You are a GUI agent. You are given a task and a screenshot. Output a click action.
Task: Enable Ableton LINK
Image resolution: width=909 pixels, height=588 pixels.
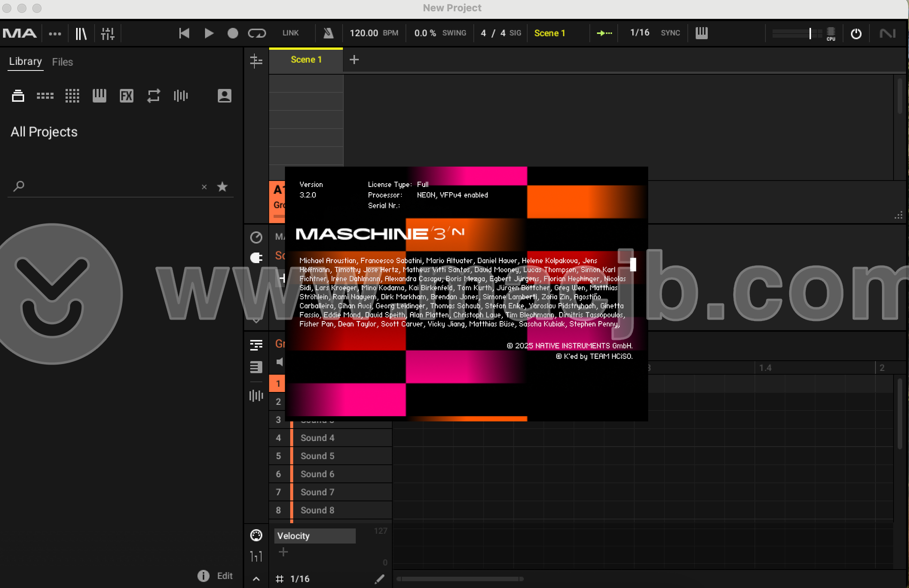[x=290, y=33]
